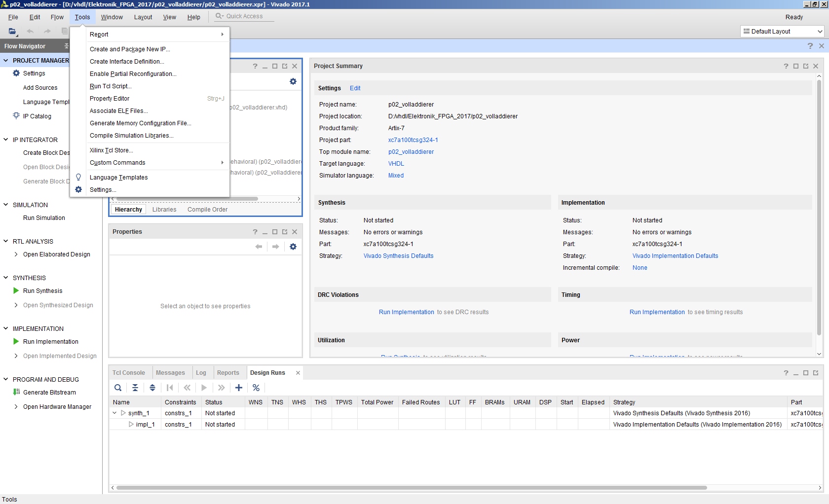Click the Vivado Implementation Defaults link
Screen dimensions: 829x504
(x=676, y=256)
